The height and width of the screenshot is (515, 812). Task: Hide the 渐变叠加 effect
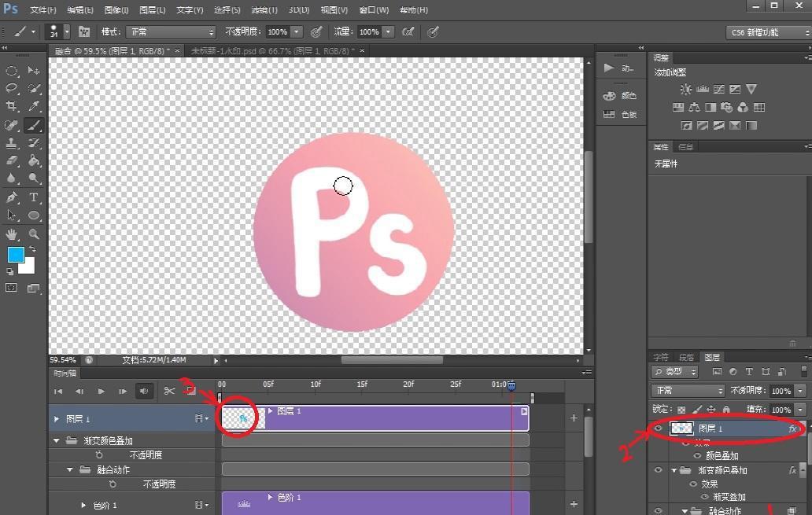(x=705, y=497)
